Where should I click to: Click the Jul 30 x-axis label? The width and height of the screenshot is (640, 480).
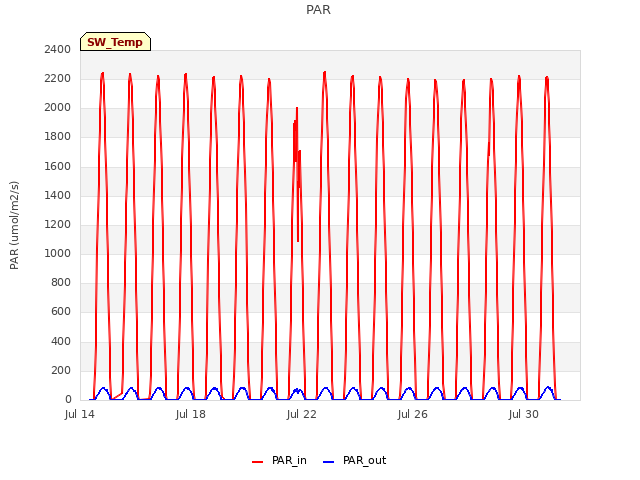click(524, 414)
